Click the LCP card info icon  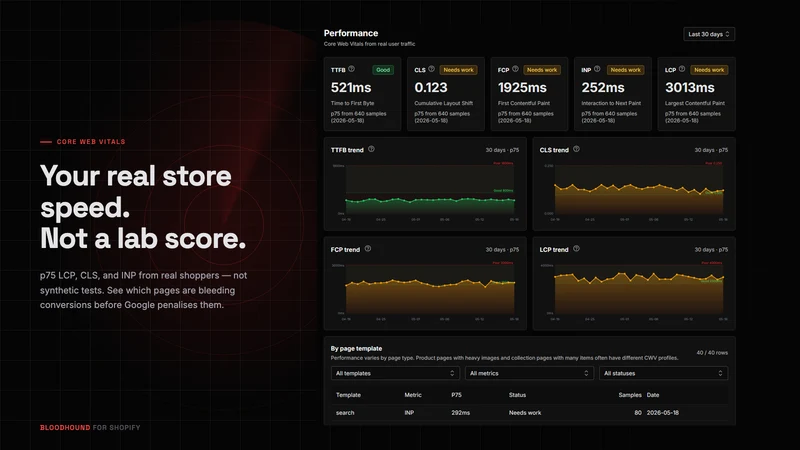tap(682, 69)
